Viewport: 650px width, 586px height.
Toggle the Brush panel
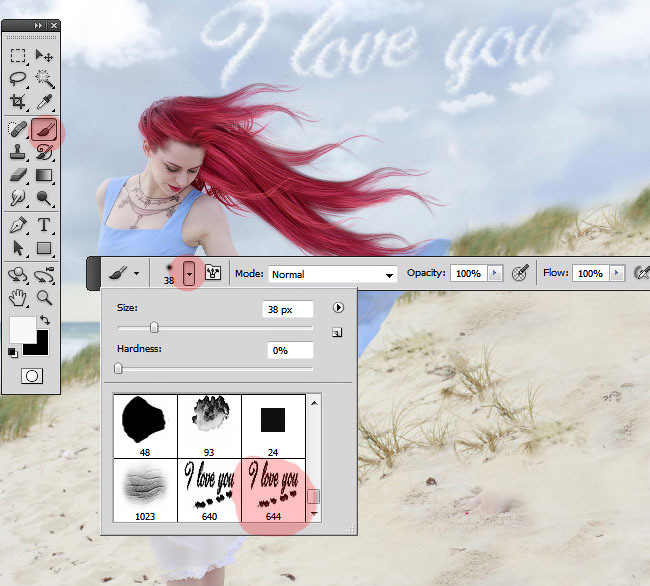click(x=213, y=273)
